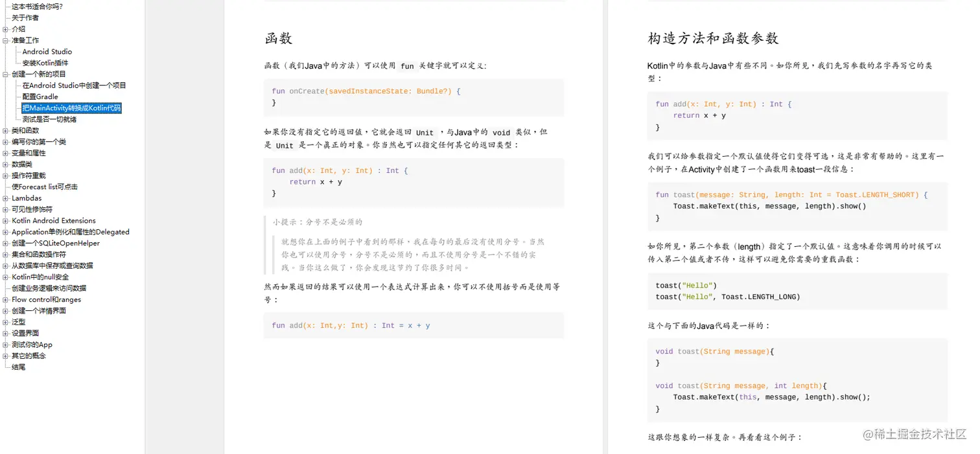Expand the Flow control和ranges outline node

click(6, 300)
